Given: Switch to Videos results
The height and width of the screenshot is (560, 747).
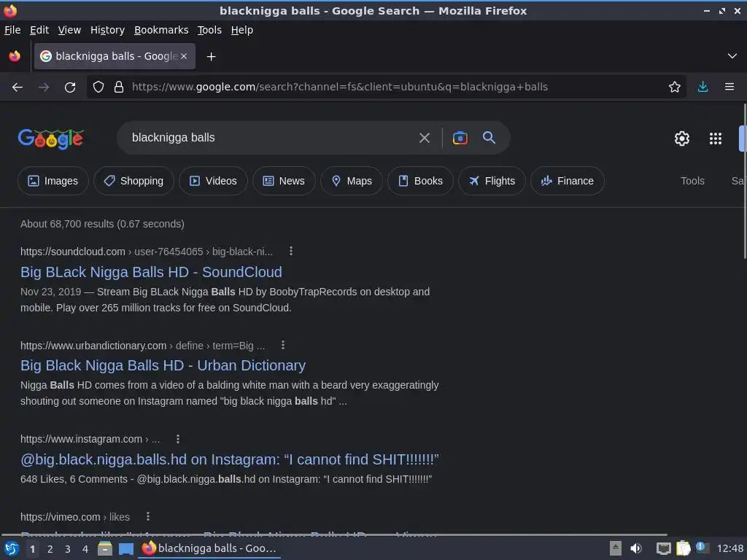Looking at the screenshot, I should (x=214, y=181).
